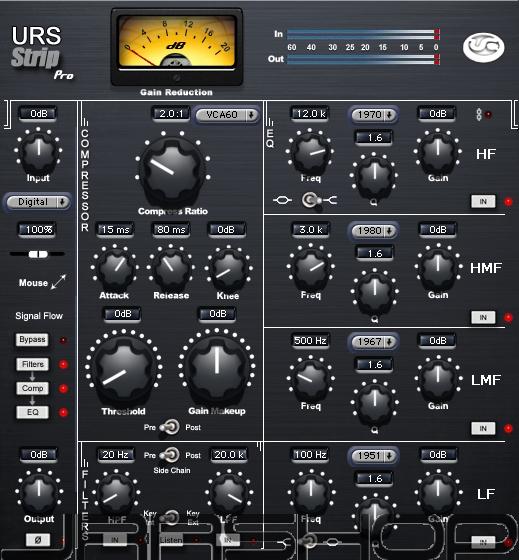This screenshot has width=519, height=560.
Task: Click the HF Gain knob
Action: [438, 151]
